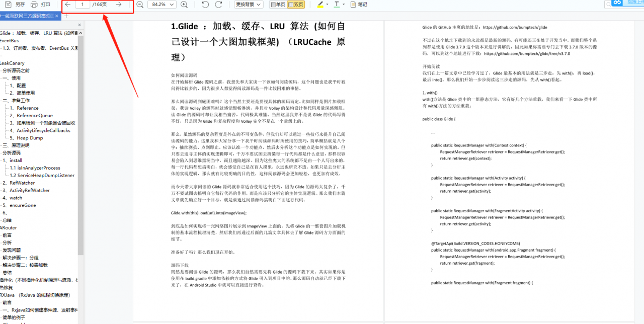Open highlighter color dropdown arrow
644x324 pixels.
(327, 5)
